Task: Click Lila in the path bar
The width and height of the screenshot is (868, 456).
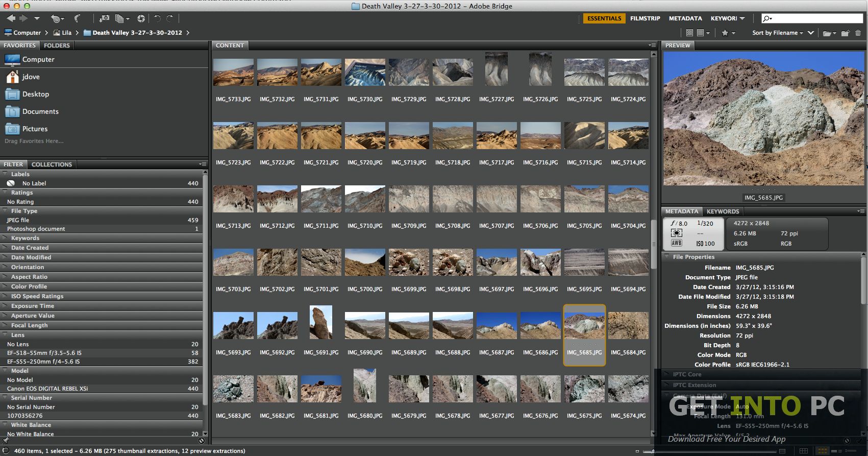Action: point(62,33)
